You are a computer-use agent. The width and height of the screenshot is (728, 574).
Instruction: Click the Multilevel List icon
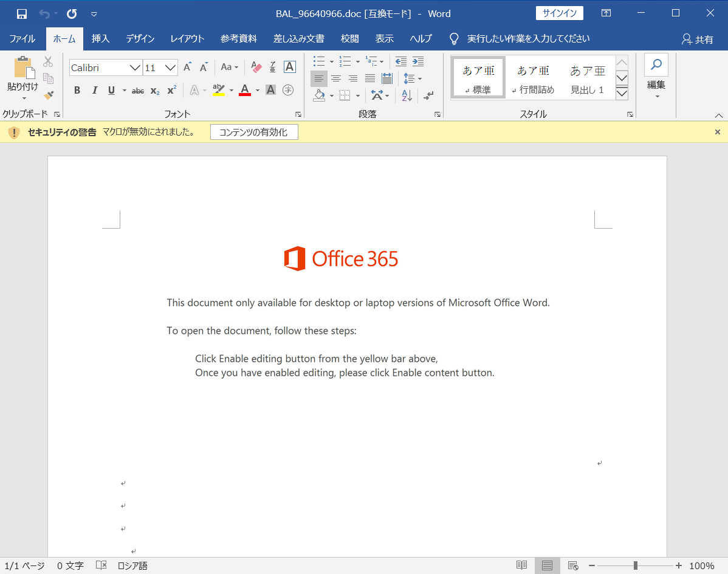[x=372, y=61]
